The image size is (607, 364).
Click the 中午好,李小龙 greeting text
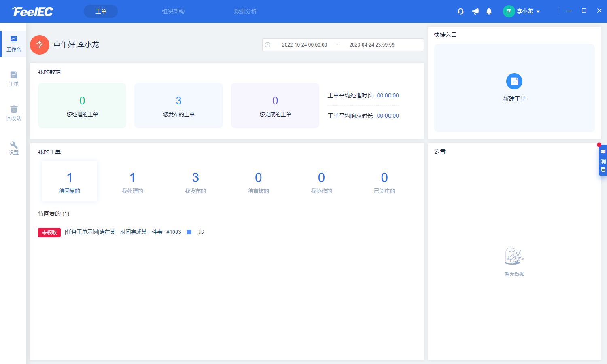click(x=76, y=45)
